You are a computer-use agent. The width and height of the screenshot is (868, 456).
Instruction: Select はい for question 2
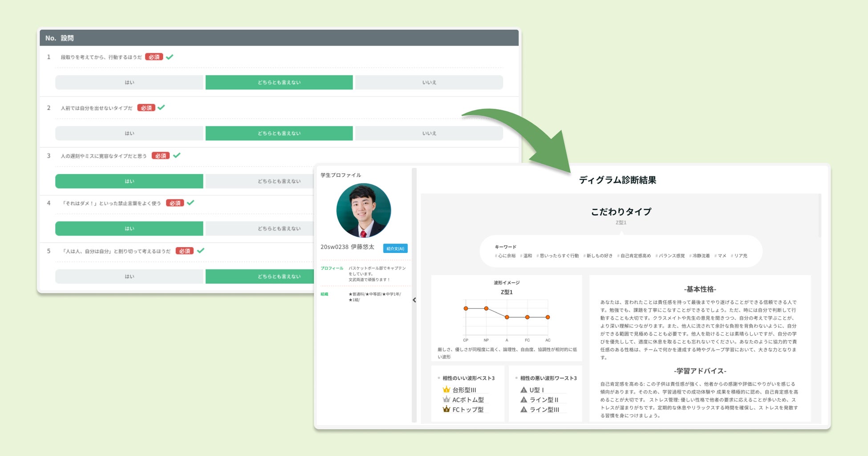point(129,133)
